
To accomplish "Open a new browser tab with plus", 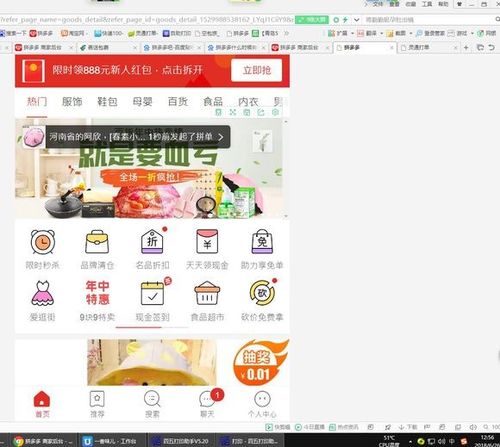I will 466,48.
